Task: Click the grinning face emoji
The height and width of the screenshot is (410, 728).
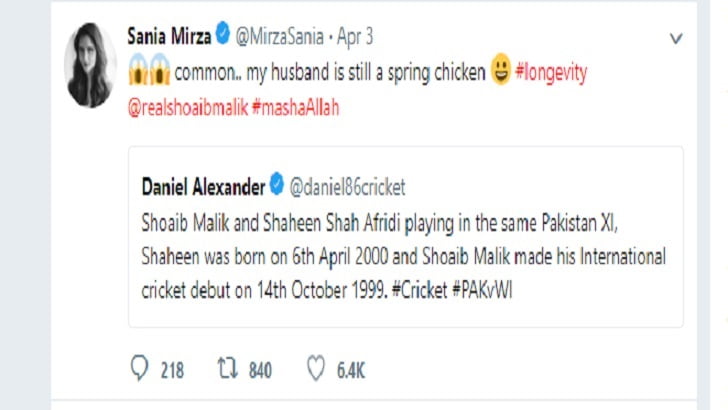Action: click(501, 72)
